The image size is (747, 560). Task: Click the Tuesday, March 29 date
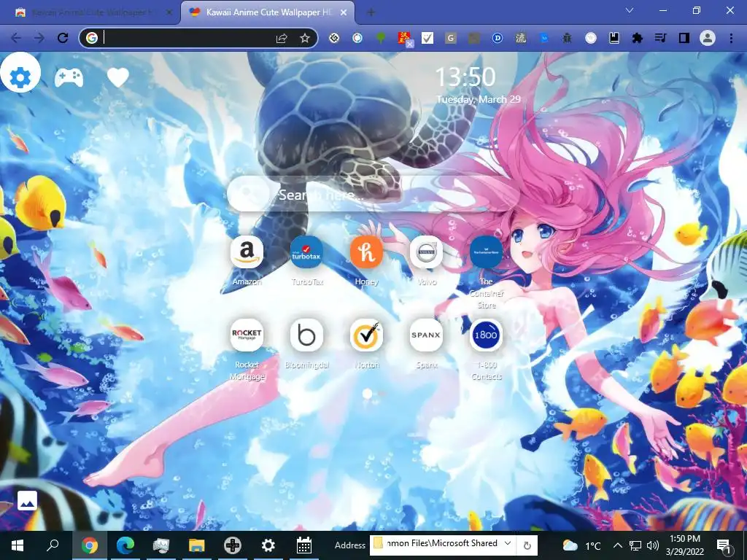479,99
